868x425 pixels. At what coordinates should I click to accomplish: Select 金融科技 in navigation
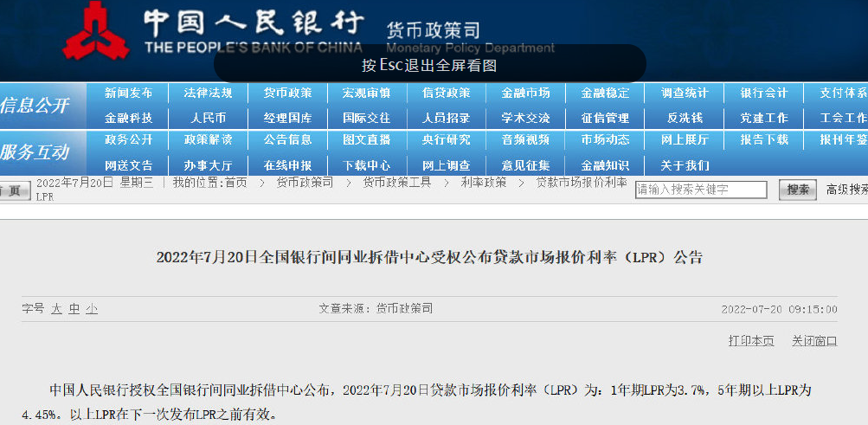pyautogui.click(x=128, y=118)
